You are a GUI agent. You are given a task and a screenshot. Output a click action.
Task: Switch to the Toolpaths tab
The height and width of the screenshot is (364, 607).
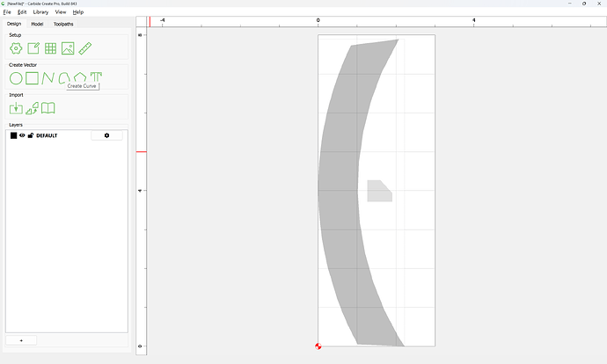point(63,24)
